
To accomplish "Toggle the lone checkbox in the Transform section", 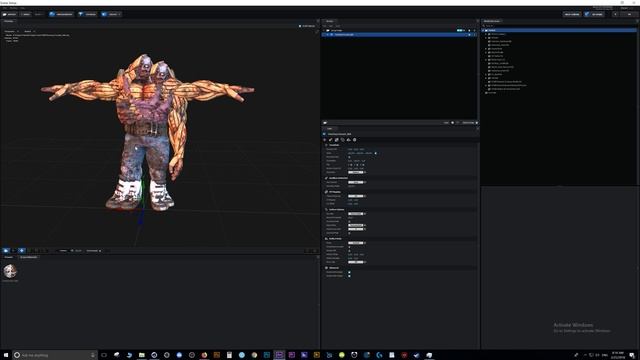I will [x=349, y=157].
